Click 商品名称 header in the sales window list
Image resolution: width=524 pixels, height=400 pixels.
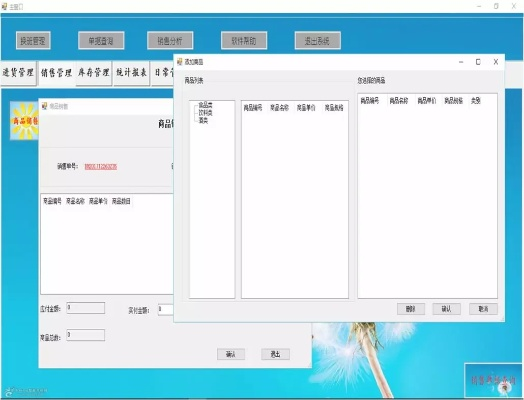pyautogui.click(x=75, y=201)
